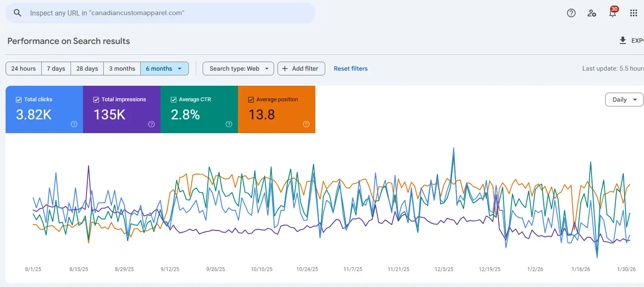This screenshot has width=644, height=287.
Task: Click help icon on Total clicks card
Action: 74,124
